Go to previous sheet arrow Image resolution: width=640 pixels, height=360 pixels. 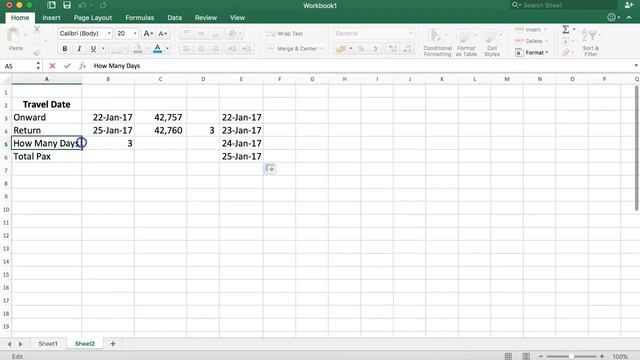coord(9,344)
